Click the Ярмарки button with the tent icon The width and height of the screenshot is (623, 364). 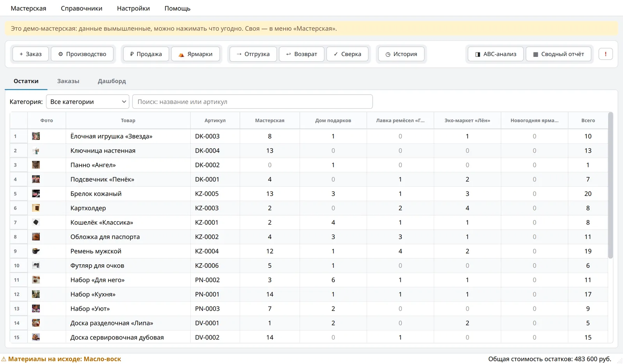pos(195,54)
